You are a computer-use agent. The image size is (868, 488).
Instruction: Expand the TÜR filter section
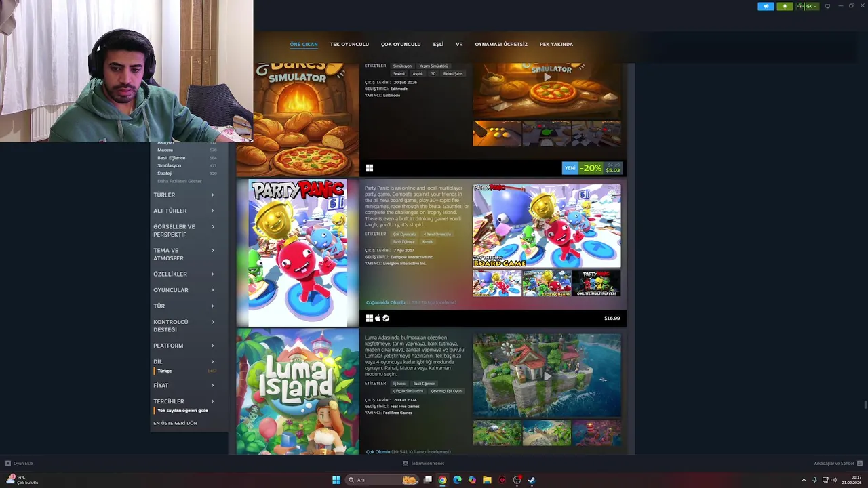(184, 306)
